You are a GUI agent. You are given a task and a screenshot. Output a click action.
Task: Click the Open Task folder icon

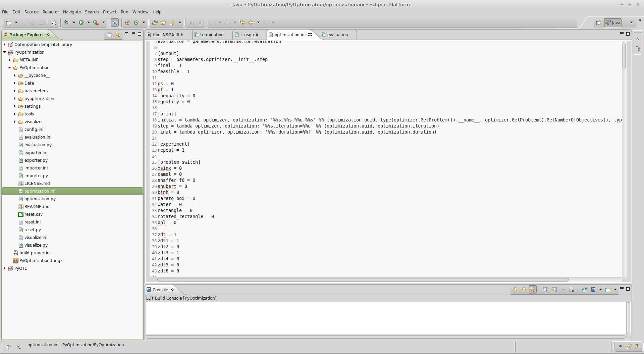[x=163, y=22]
